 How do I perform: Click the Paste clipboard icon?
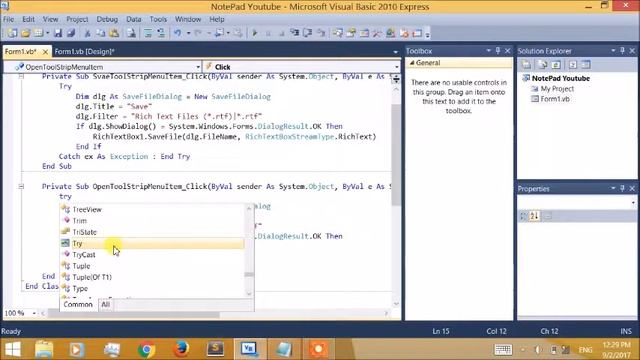114,33
